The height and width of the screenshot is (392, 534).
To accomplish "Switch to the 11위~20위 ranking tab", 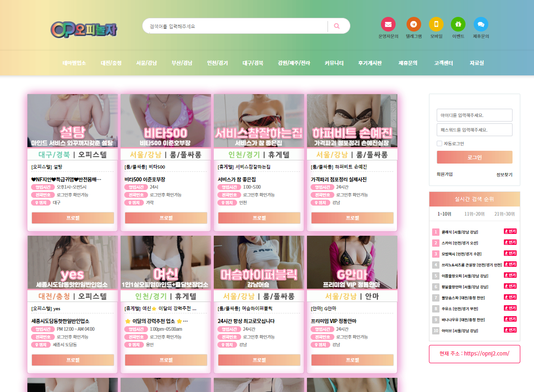I will 474,214.
